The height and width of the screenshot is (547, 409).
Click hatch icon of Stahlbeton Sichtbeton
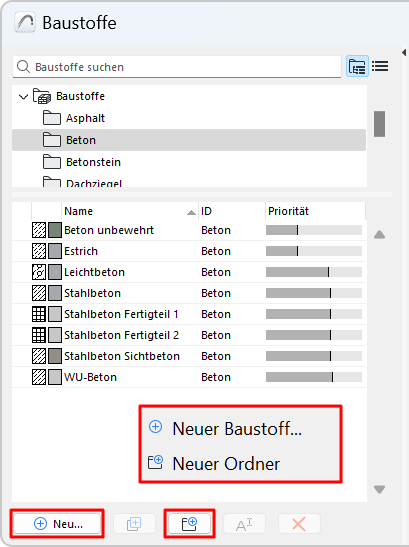(x=39, y=356)
